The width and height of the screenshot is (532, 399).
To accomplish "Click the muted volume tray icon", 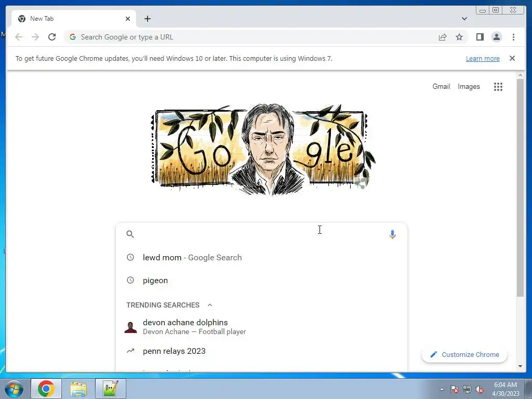I will pos(480,389).
